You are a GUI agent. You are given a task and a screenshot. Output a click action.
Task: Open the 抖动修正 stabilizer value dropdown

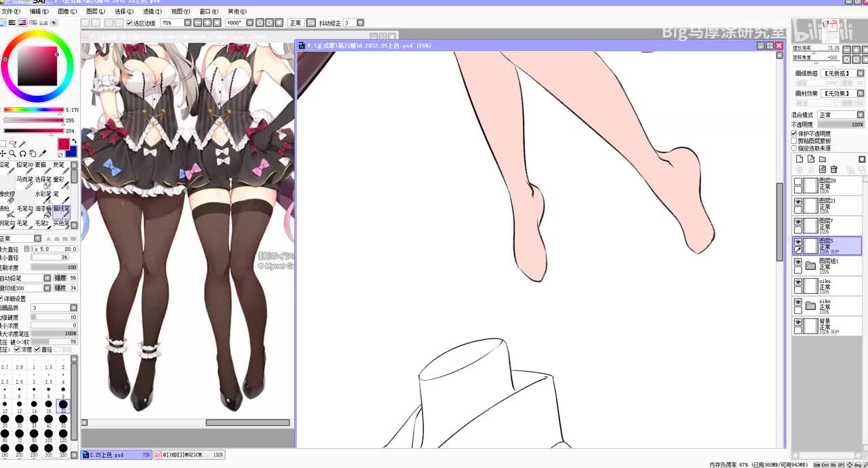pyautogui.click(x=360, y=23)
